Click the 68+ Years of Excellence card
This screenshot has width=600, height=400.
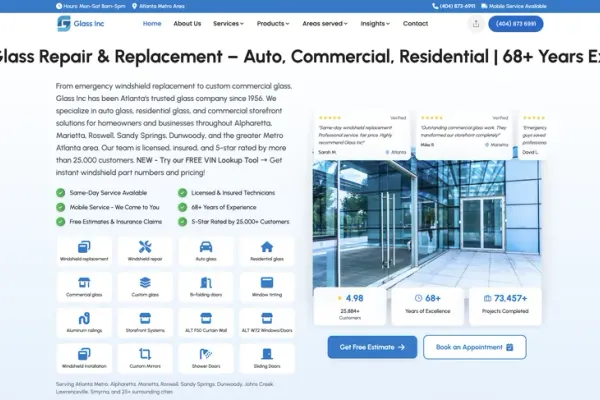click(x=427, y=307)
